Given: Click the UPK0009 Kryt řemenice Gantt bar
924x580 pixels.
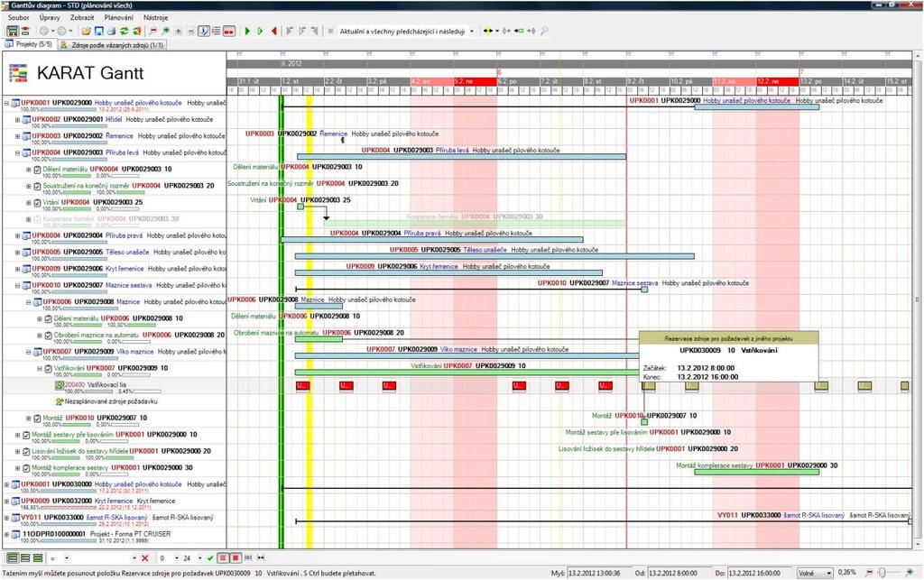Looking at the screenshot, I should pyautogui.click(x=448, y=272).
